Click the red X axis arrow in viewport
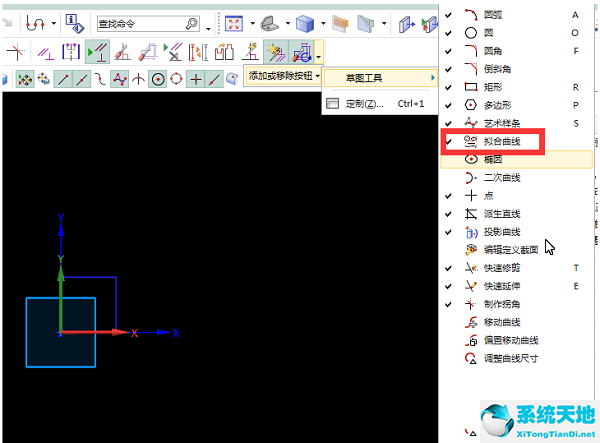600x443 pixels. 95,332
